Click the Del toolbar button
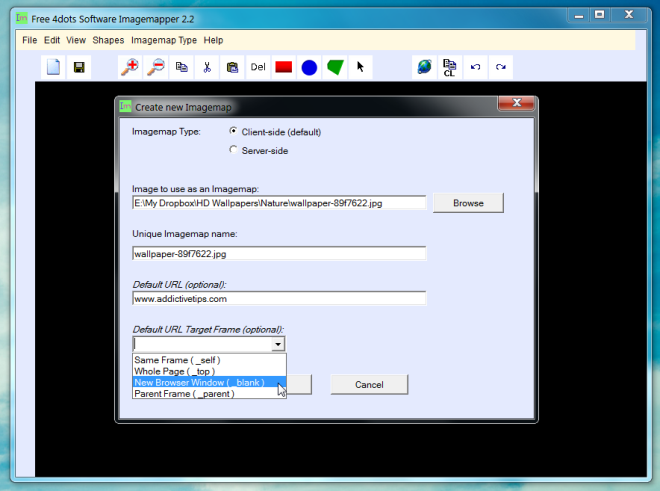The height and width of the screenshot is (491, 660). 258,67
